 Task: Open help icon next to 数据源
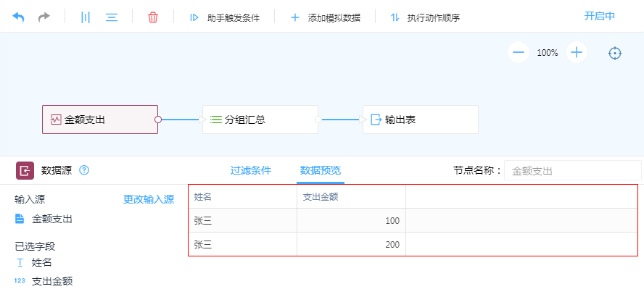tap(84, 170)
